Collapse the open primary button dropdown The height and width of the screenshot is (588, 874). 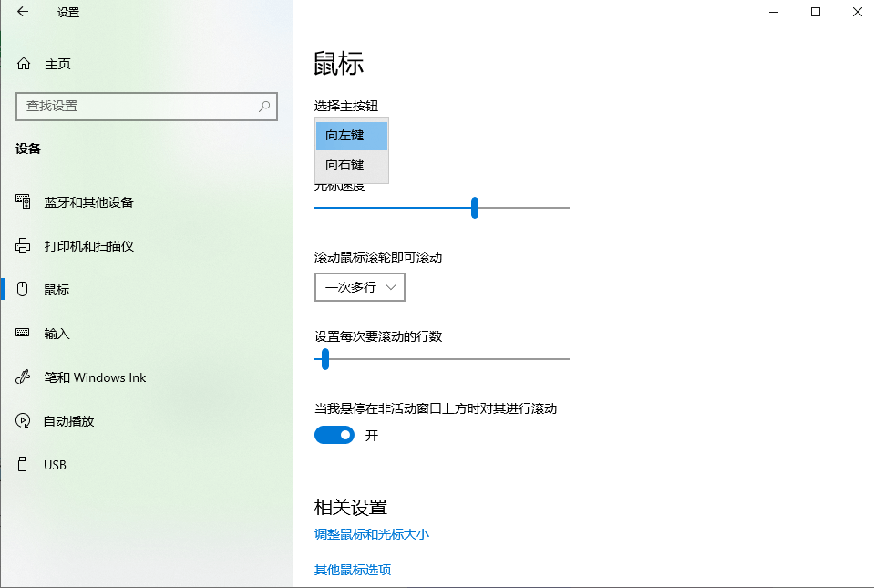(351, 135)
